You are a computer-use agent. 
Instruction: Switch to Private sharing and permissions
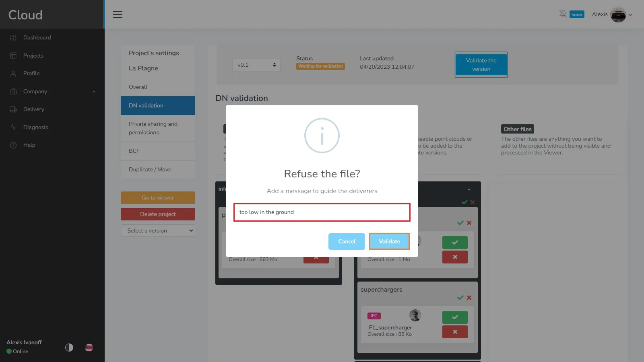pos(158,128)
